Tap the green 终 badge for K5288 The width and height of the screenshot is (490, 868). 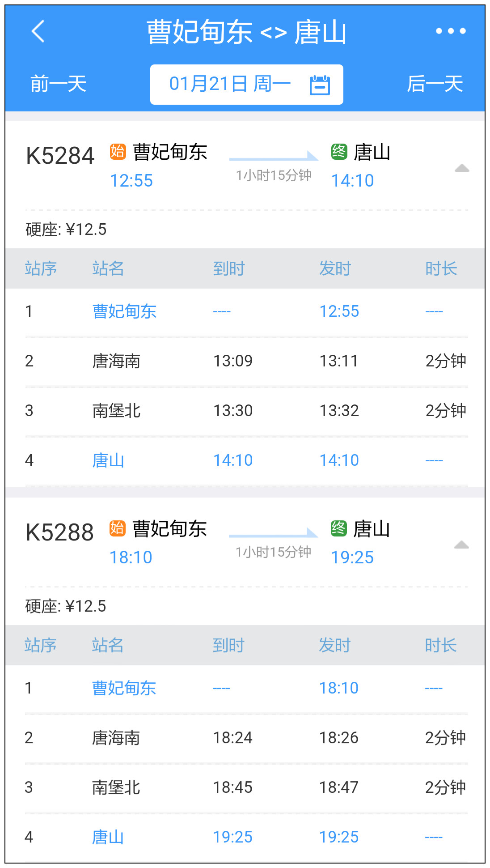click(338, 528)
